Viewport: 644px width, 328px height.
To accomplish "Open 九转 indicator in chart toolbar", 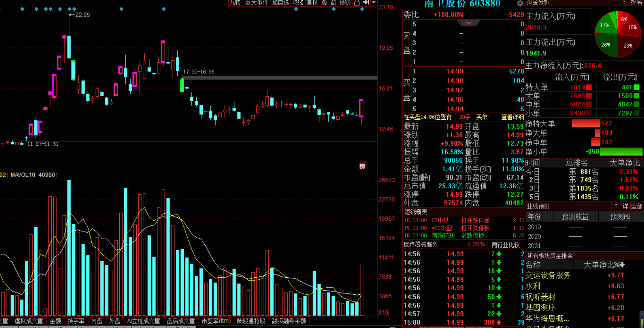I will pyautogui.click(x=235, y=3).
